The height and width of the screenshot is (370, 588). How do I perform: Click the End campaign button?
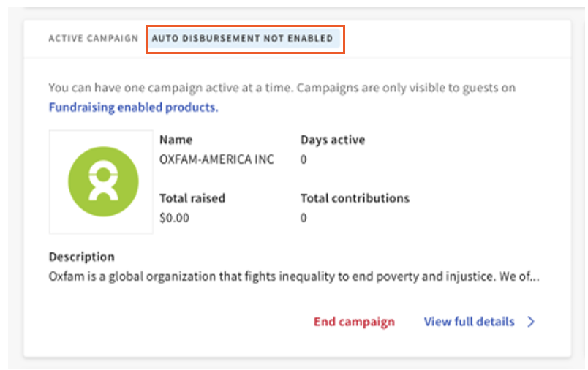[354, 322]
